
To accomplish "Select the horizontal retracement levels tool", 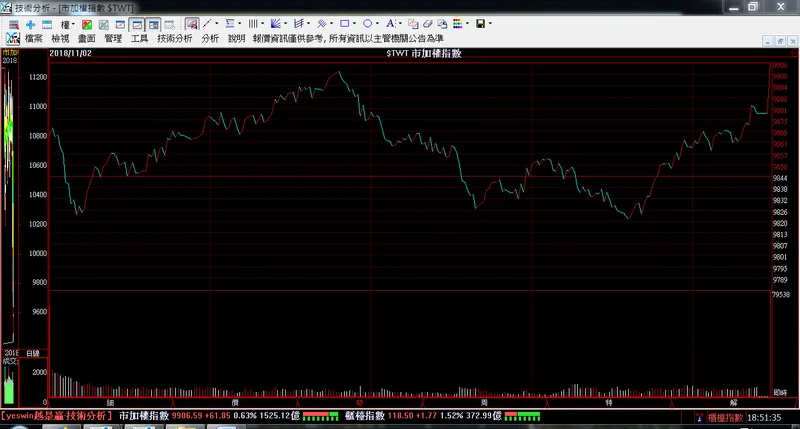I will (x=230, y=23).
